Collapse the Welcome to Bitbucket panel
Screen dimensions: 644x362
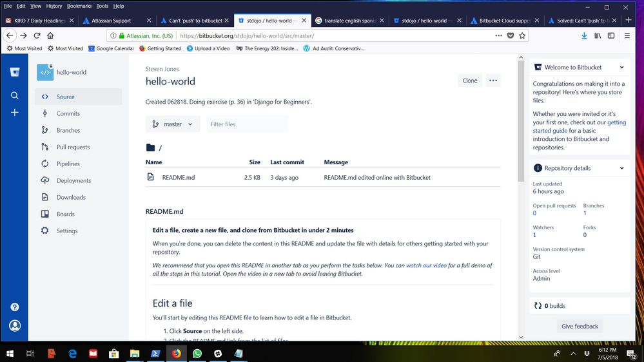pyautogui.click(x=621, y=67)
